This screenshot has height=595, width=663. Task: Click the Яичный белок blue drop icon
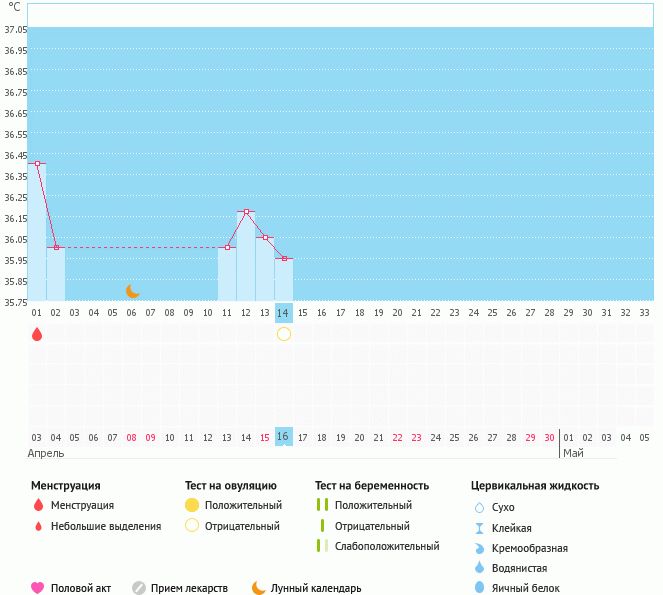[x=479, y=588]
